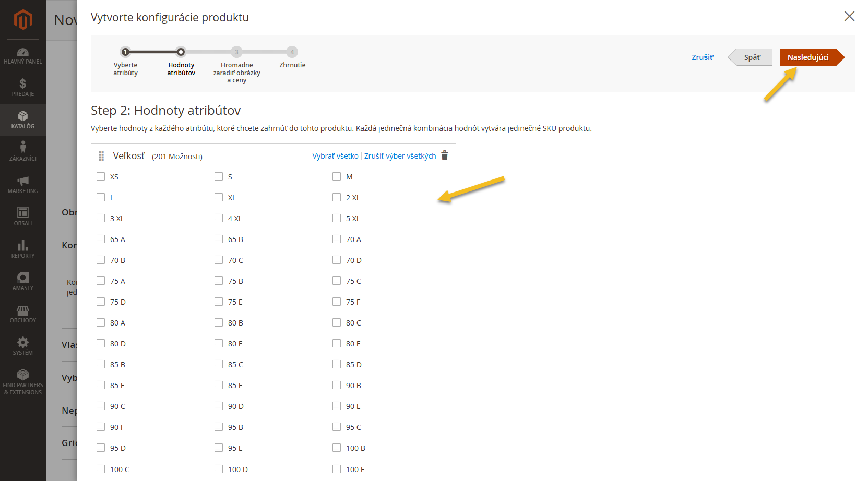Screen dimensions: 868x481
Task: Click the Magento logo icon
Action: point(23,20)
